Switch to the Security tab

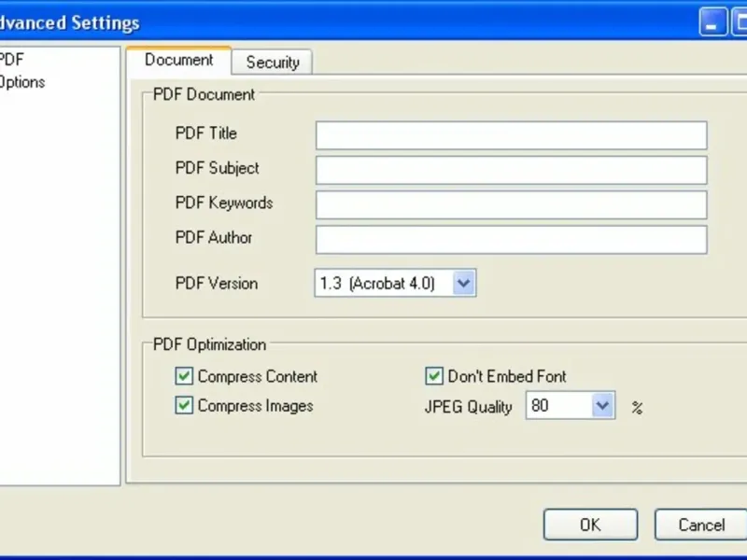[x=272, y=63]
